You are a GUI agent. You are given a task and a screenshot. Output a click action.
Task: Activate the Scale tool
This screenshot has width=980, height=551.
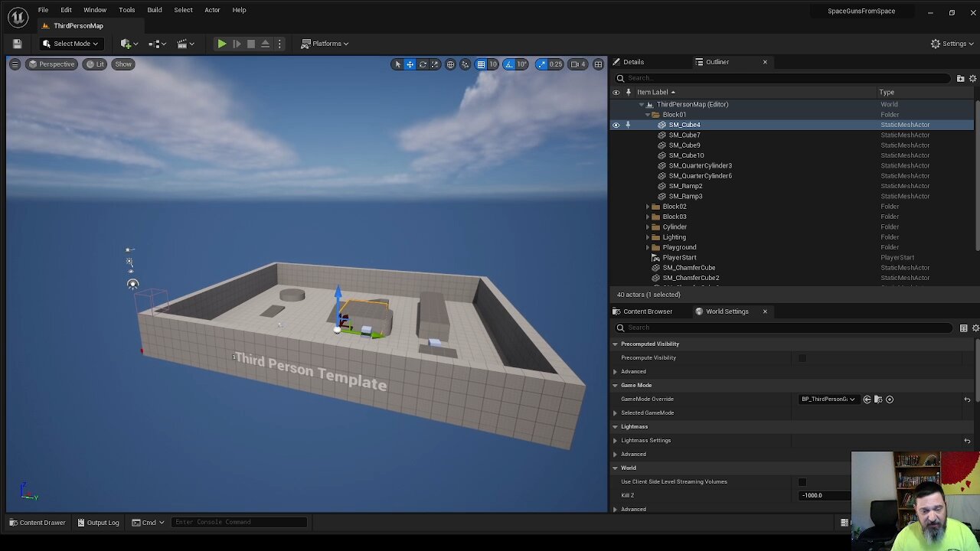[x=435, y=64]
